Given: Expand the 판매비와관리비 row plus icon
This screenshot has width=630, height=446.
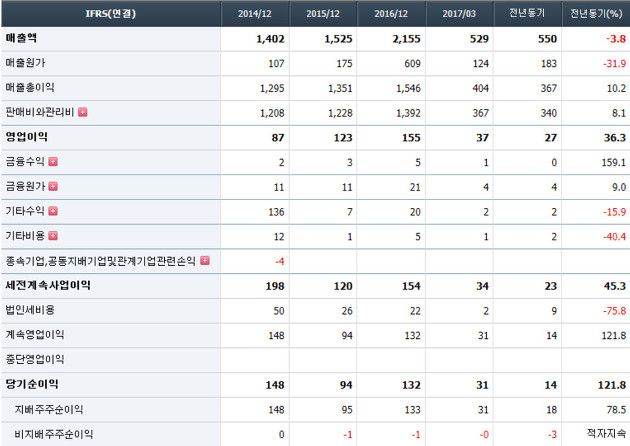Looking at the screenshot, I should (83, 112).
